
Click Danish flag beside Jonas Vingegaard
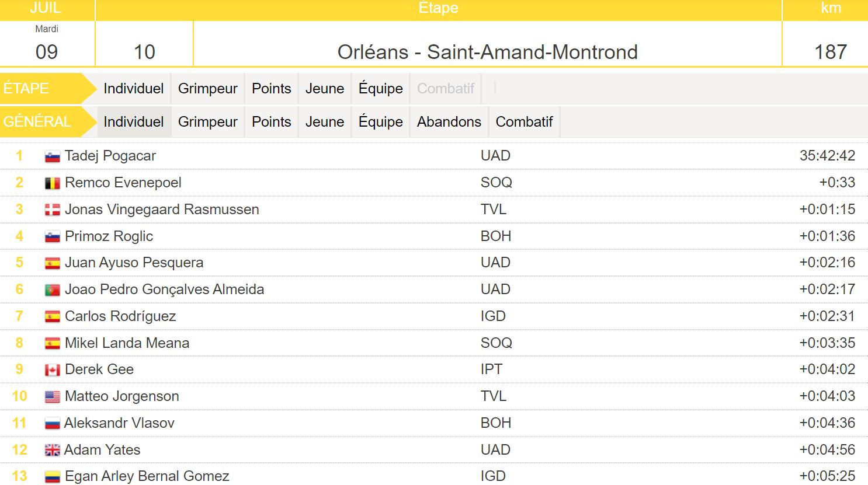click(53, 210)
